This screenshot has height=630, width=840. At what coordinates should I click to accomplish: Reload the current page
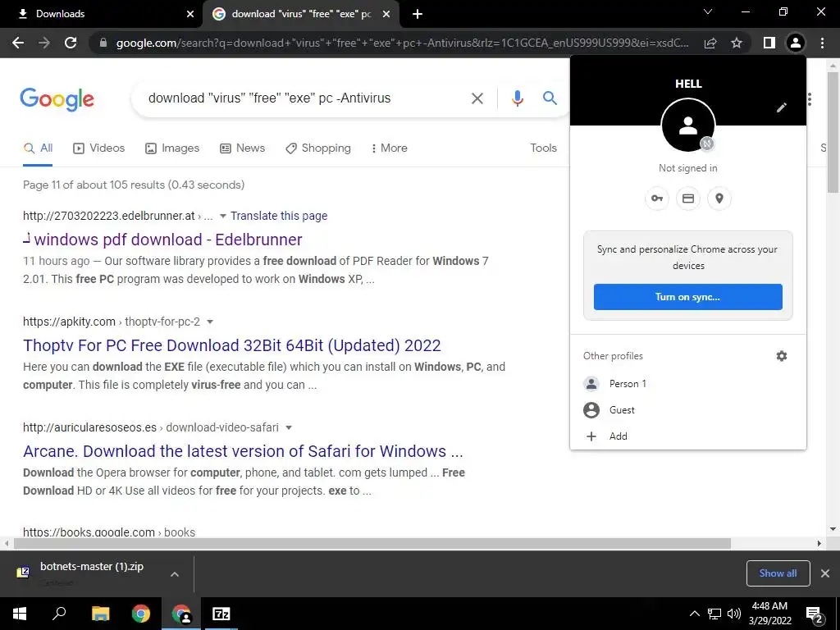point(71,43)
